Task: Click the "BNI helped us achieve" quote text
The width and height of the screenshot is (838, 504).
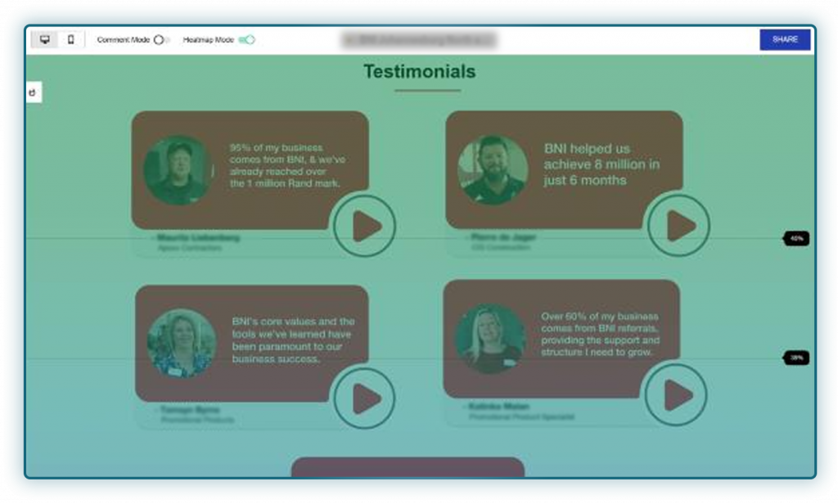Action: click(601, 164)
